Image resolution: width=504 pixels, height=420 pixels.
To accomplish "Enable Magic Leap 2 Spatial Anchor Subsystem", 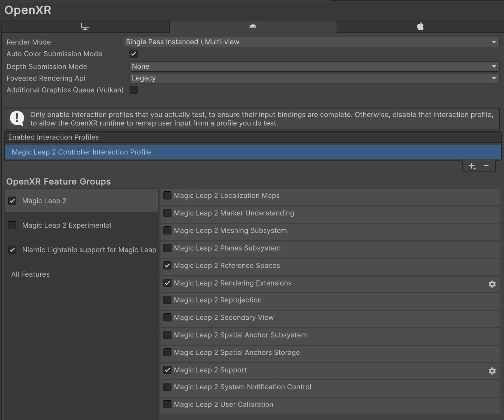I will (x=167, y=335).
